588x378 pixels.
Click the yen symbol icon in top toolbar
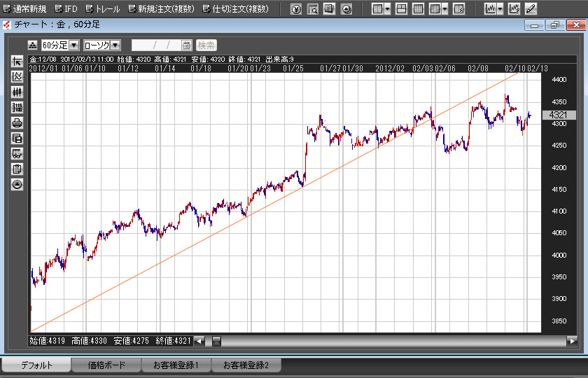pos(295,9)
